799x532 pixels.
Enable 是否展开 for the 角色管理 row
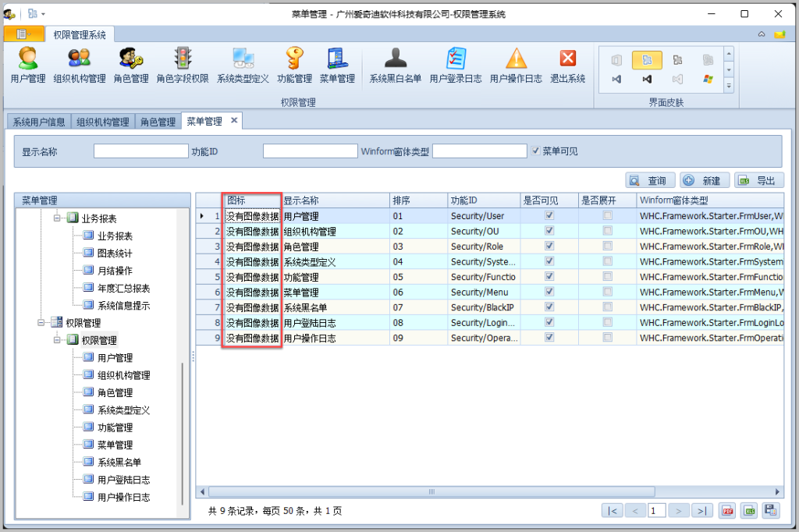click(606, 246)
